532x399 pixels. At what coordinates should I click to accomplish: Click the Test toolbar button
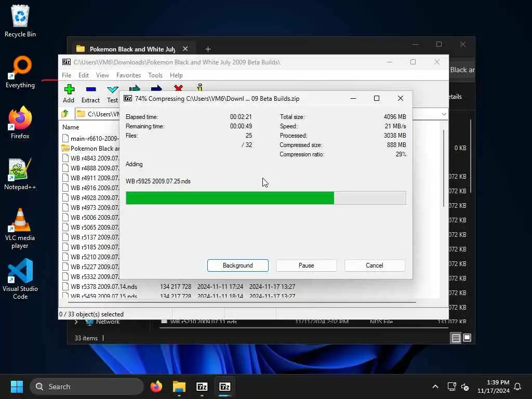point(112,94)
